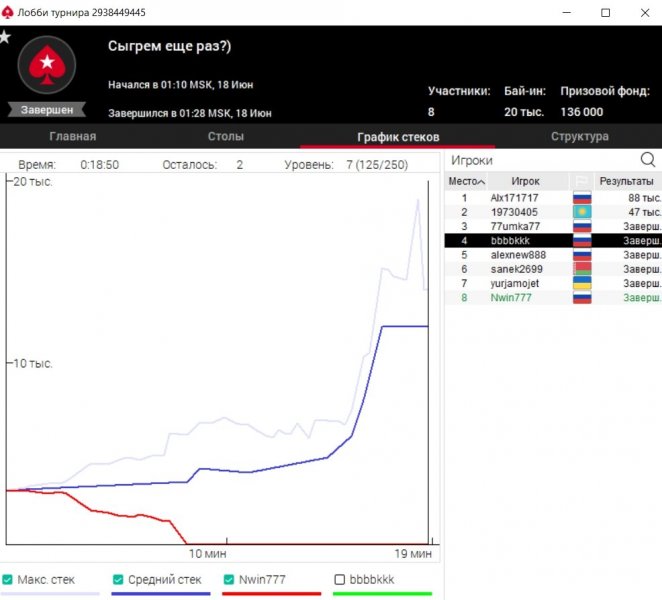
Task: Click the large PokerStars spade logo
Action: pos(45,67)
